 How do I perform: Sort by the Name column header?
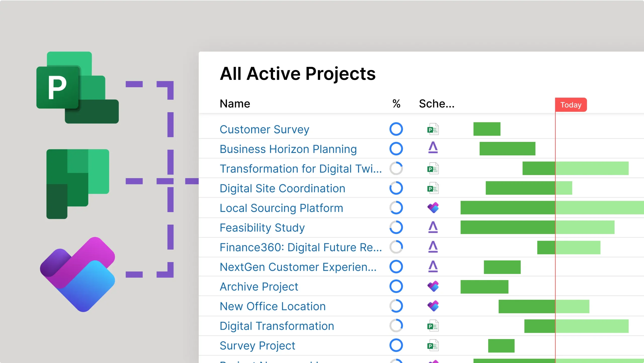(x=235, y=104)
